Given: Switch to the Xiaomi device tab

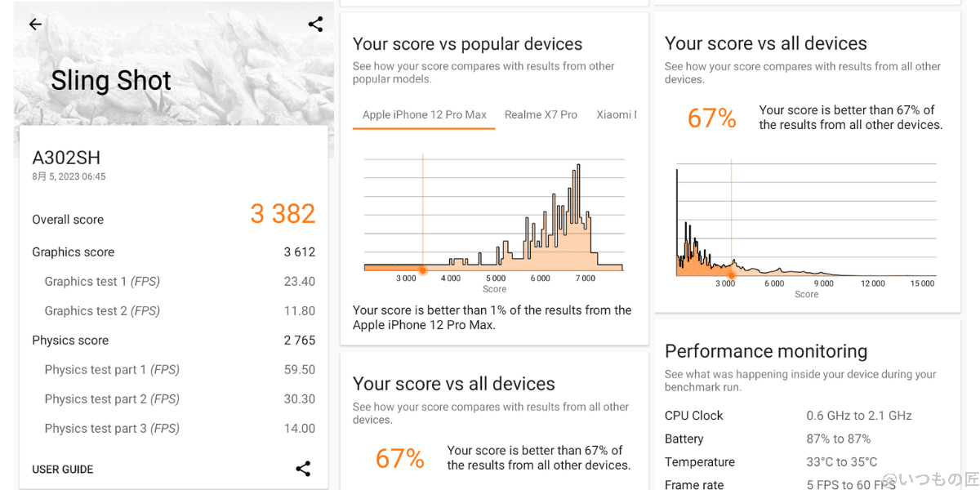Looking at the screenshot, I should pyautogui.click(x=616, y=114).
